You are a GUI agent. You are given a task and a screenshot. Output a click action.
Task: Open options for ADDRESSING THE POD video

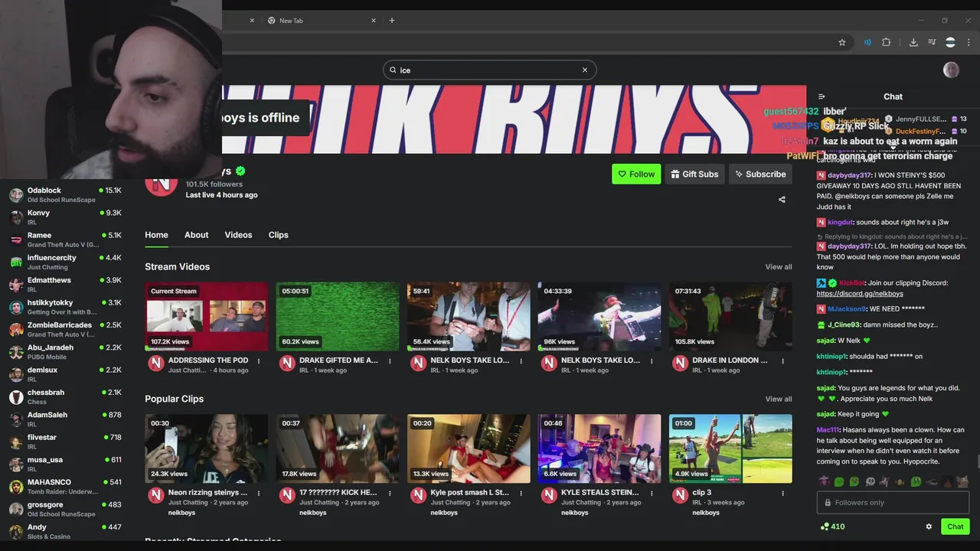coord(259,361)
